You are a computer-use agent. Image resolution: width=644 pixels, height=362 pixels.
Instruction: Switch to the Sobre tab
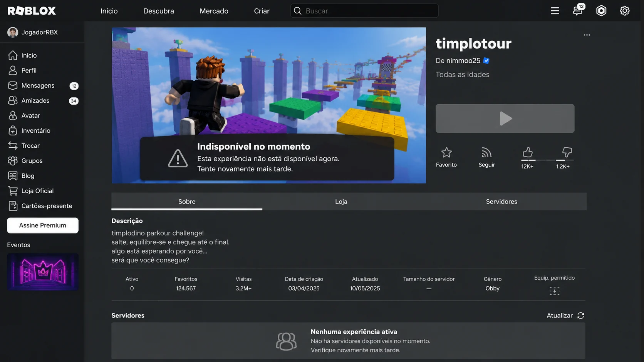[x=187, y=202]
